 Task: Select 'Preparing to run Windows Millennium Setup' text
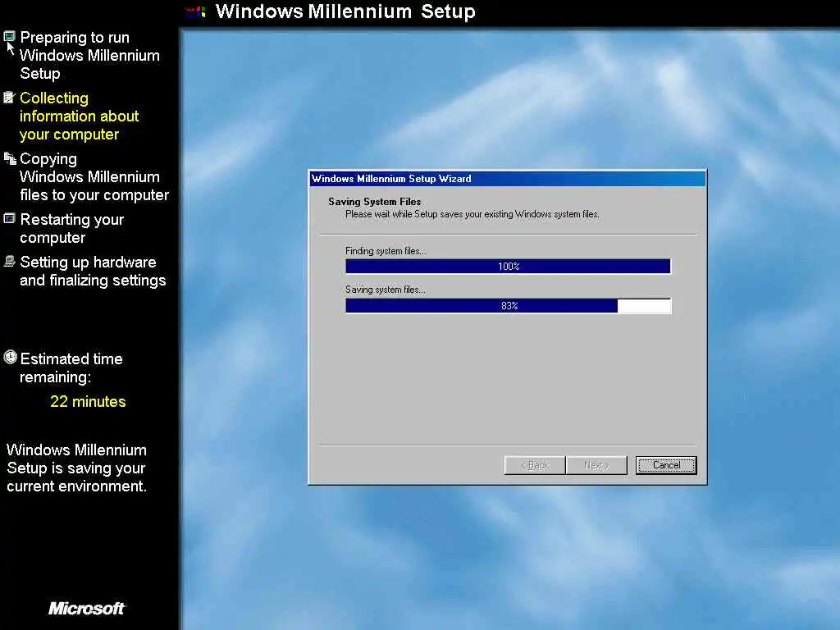(x=89, y=56)
